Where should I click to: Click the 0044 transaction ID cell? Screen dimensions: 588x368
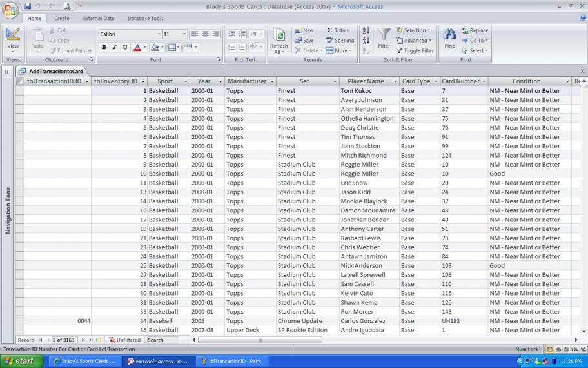(x=58, y=321)
